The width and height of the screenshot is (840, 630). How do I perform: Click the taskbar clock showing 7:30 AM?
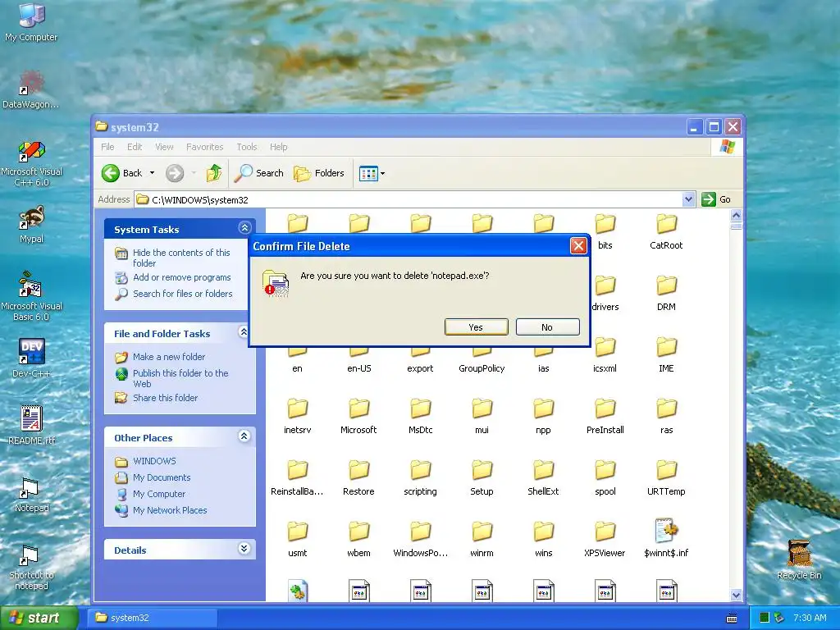810,618
